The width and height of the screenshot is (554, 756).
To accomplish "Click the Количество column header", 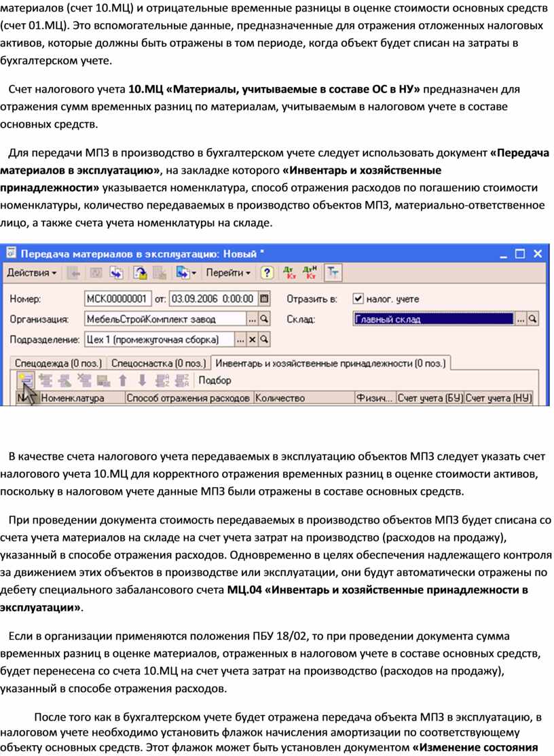I will click(303, 398).
